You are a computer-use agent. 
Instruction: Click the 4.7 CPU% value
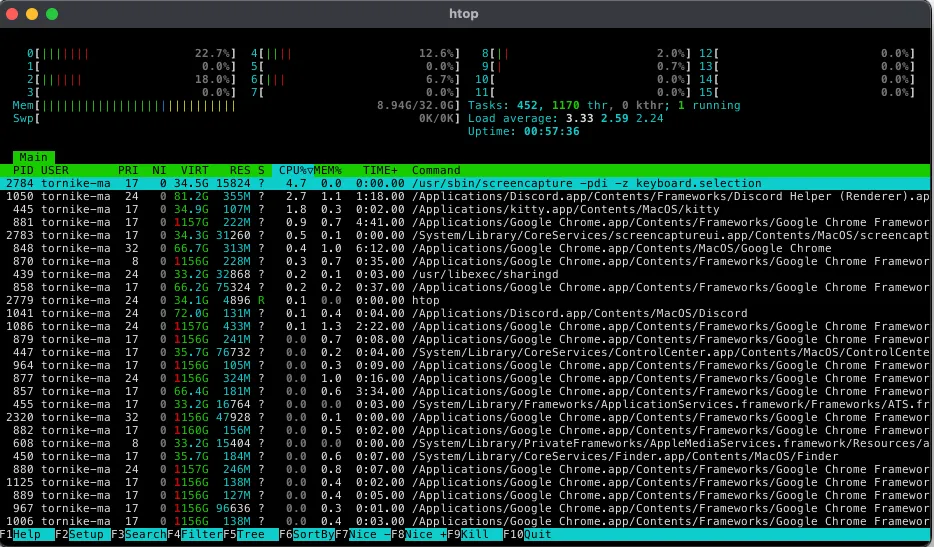tap(296, 184)
